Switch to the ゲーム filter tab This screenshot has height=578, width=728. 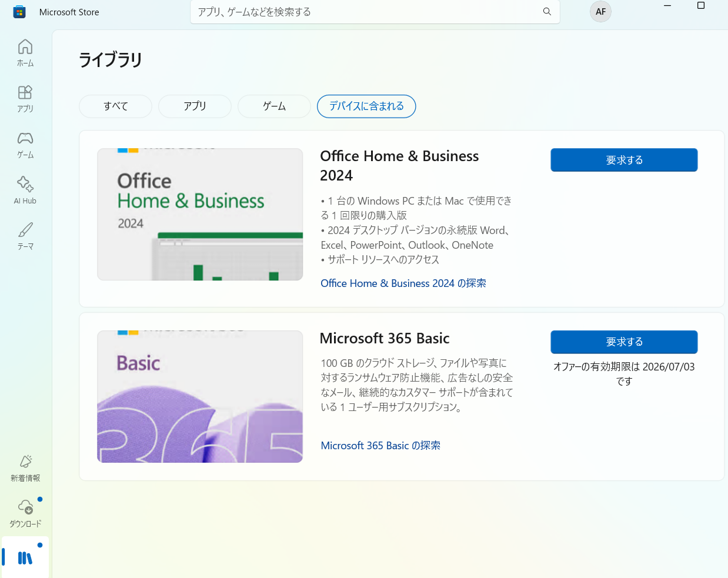273,106
